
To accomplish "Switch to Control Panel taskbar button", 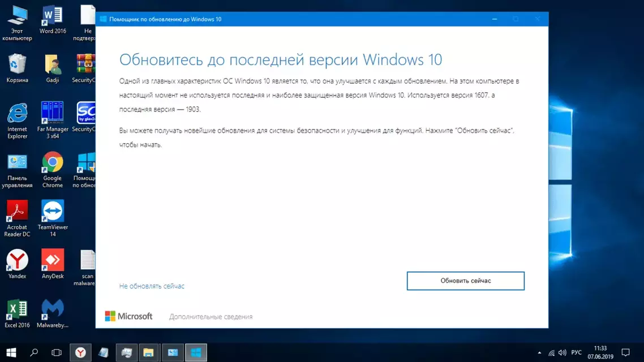I will coord(173,352).
